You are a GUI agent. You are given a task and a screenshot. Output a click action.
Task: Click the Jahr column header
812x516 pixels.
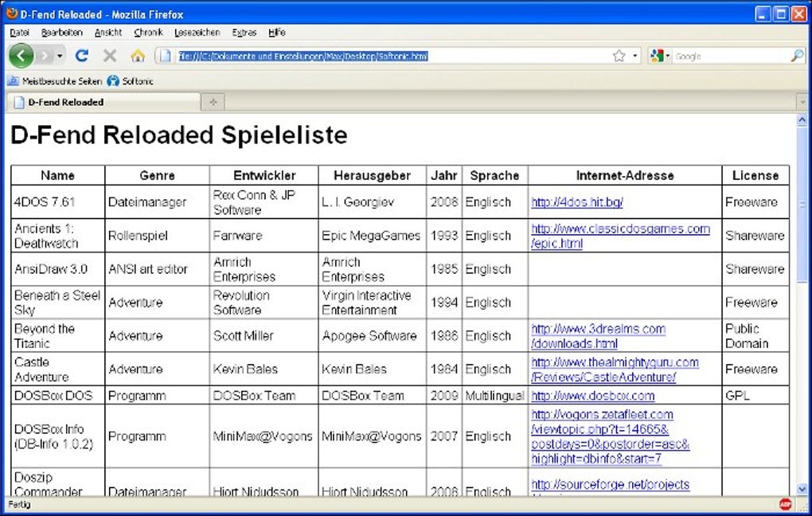click(443, 175)
